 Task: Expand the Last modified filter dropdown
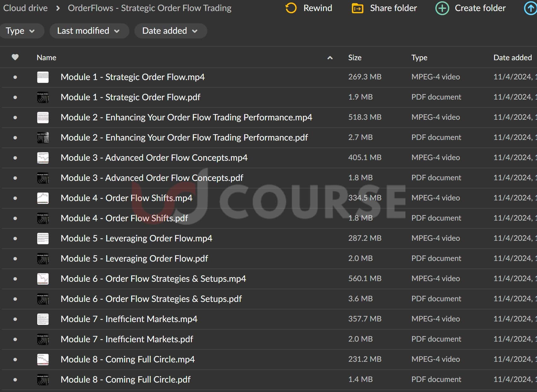point(89,31)
